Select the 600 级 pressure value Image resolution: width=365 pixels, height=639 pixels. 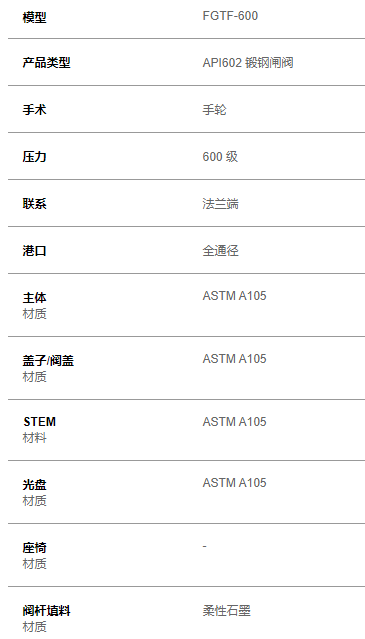[x=220, y=156]
